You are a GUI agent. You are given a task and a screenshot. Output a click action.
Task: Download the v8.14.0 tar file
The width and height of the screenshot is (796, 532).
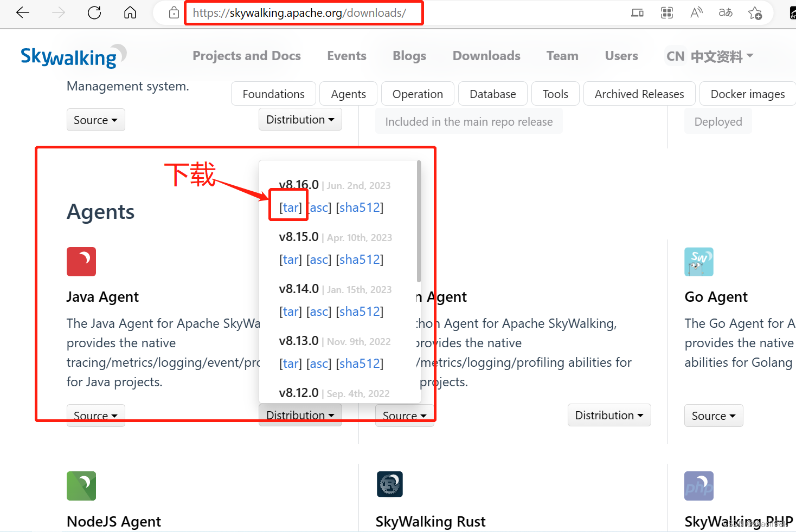(x=291, y=311)
